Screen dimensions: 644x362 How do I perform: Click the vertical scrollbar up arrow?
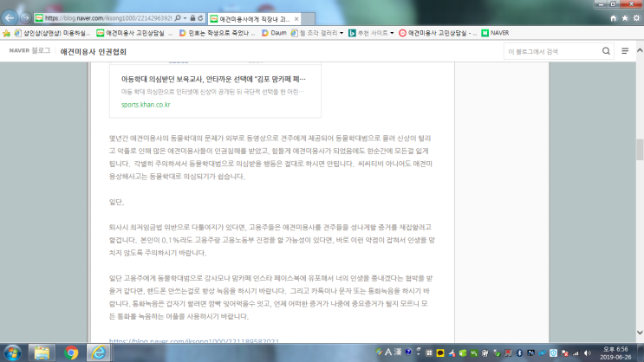[x=640, y=50]
